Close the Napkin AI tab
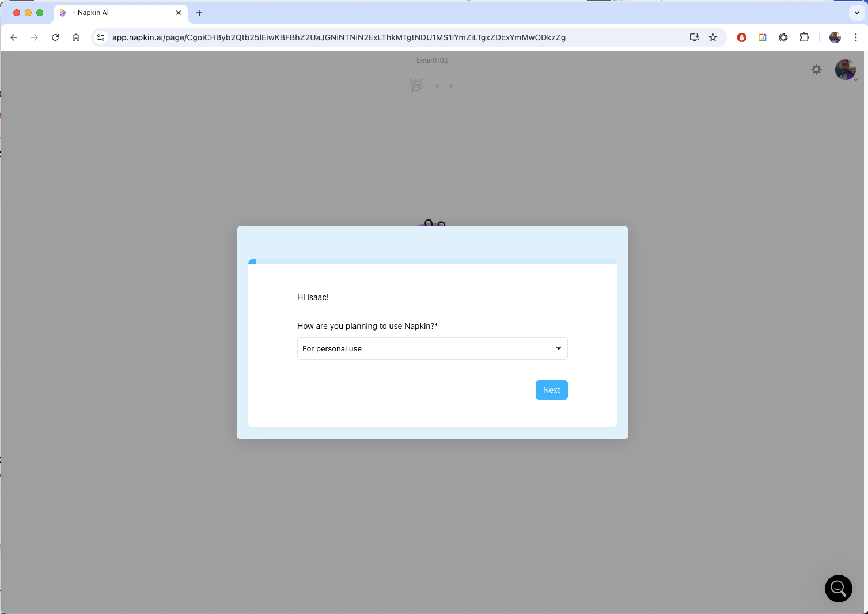This screenshot has width=868, height=614. pos(179,13)
